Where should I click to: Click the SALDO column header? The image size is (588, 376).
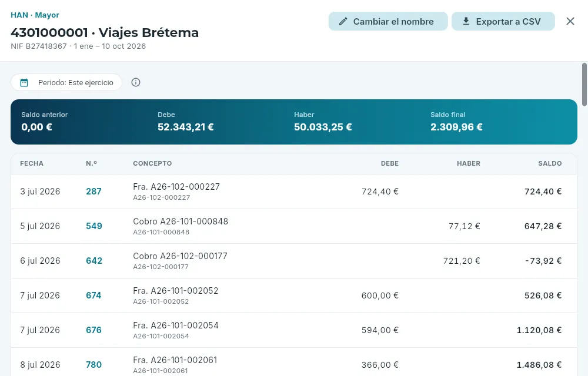[550, 163]
